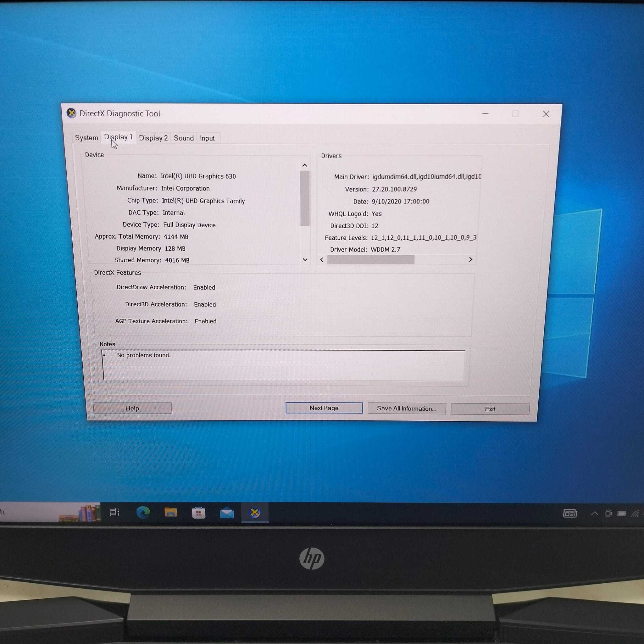Image resolution: width=644 pixels, height=644 pixels.
Task: Select the Display 1 tab
Action: pyautogui.click(x=118, y=137)
